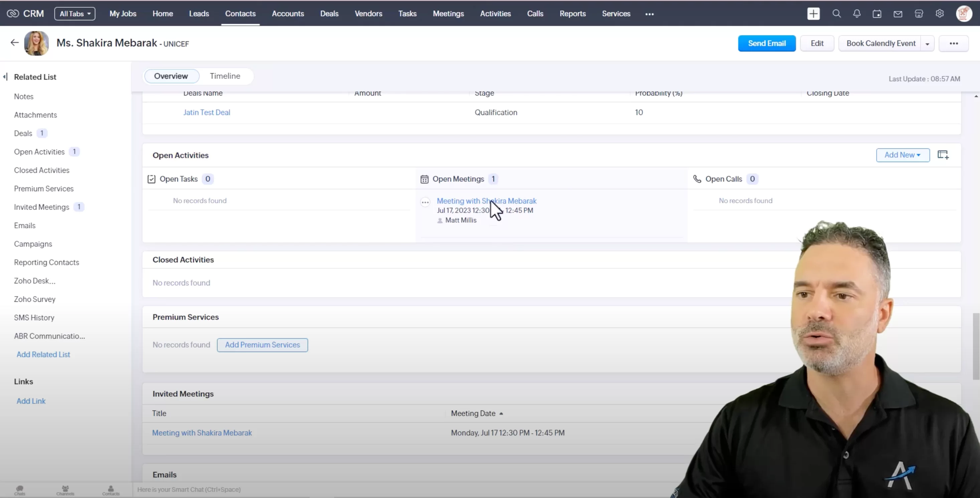The height and width of the screenshot is (498, 980).
Task: Click the plus quick-create icon
Action: click(x=813, y=14)
